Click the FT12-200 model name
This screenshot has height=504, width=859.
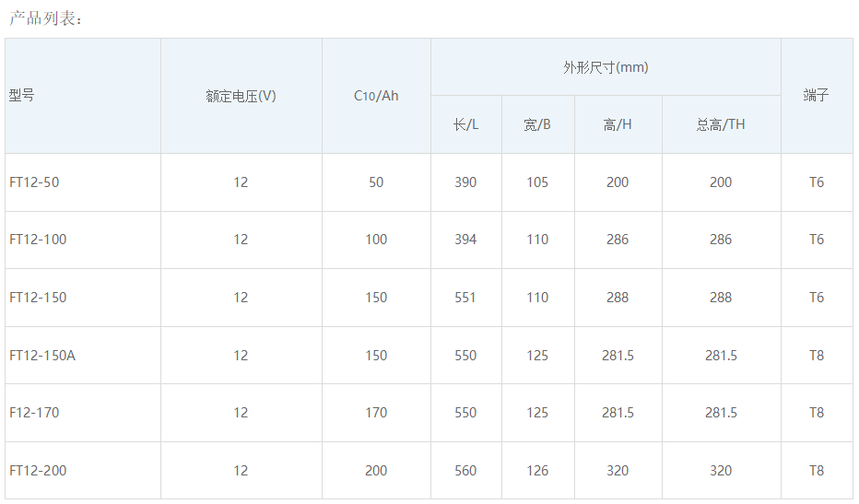pos(38,471)
